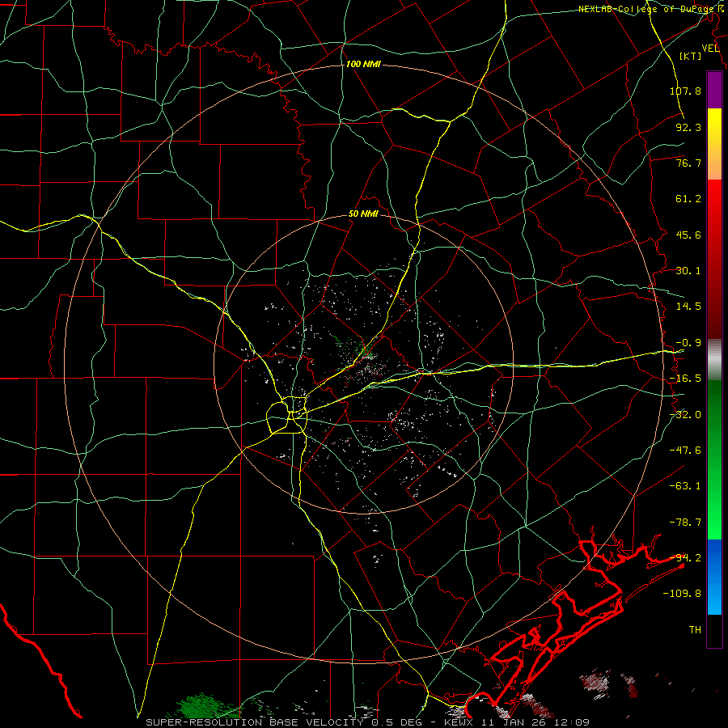Click the 92.3 value on velocity scale
The width and height of the screenshot is (728, 728).
click(x=688, y=127)
